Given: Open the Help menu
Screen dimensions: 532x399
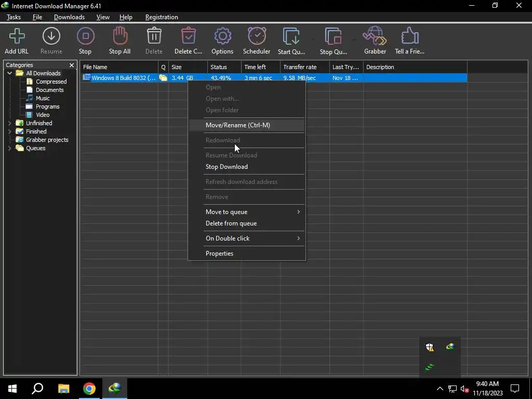Looking at the screenshot, I should (126, 17).
